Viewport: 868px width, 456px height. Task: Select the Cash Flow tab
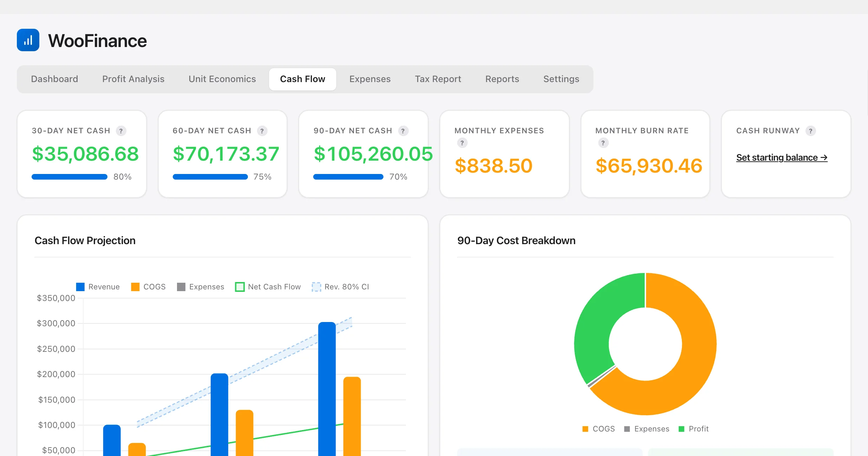coord(303,79)
